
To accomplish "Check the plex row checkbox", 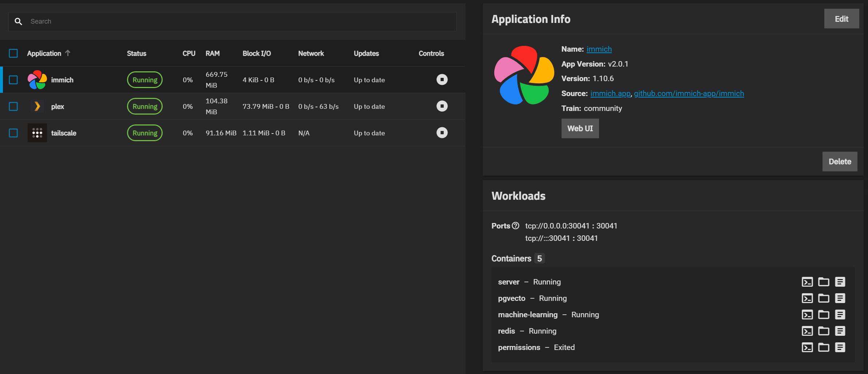I will point(13,106).
